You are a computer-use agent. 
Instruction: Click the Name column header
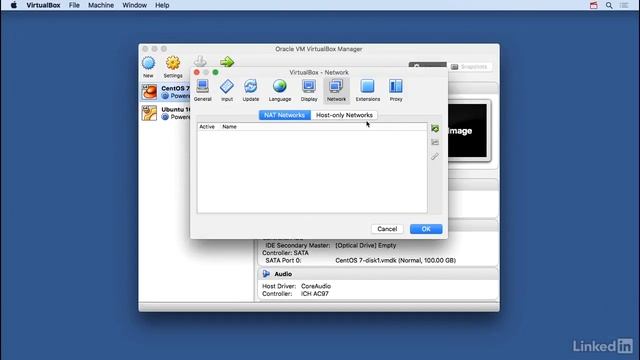pyautogui.click(x=229, y=127)
